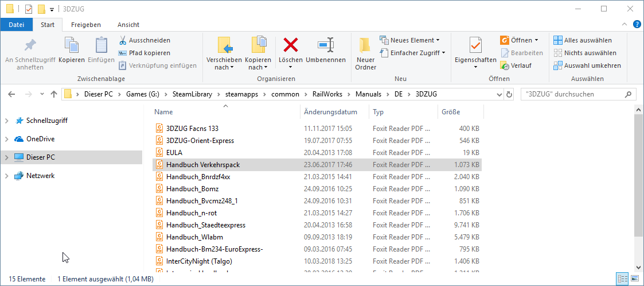Screen dimensions: 644x286
Task: Expand the Schnellzugriff tree node
Action: coord(6,121)
